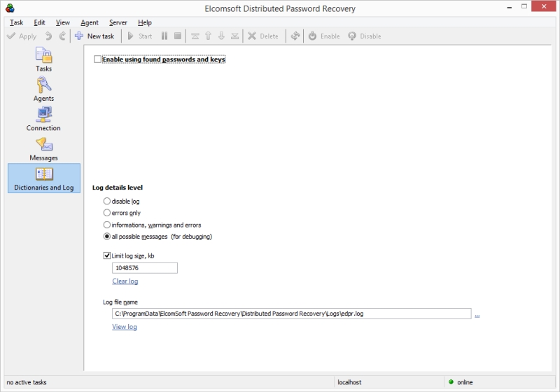Open the Help menu
The image size is (560, 392).
pyautogui.click(x=145, y=22)
